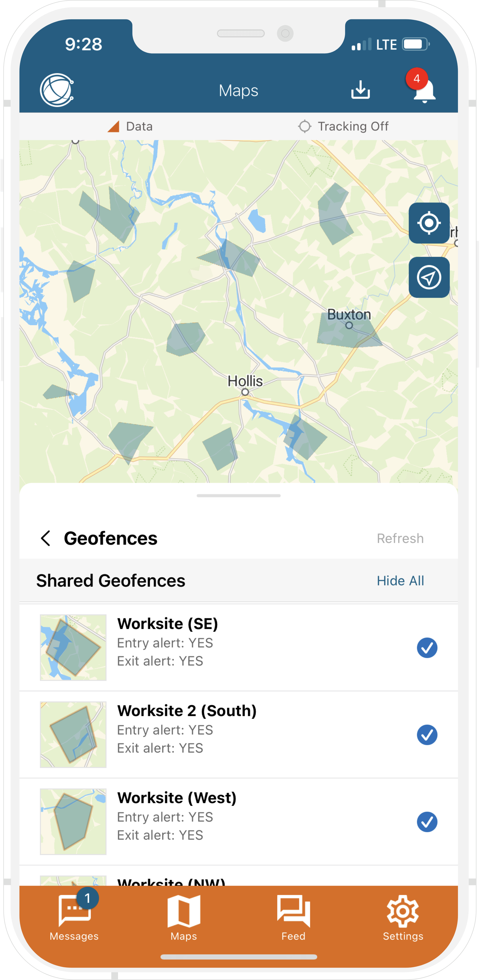Viewport: 480px width, 980px height.
Task: Open the download maps icon
Action: [x=360, y=90]
